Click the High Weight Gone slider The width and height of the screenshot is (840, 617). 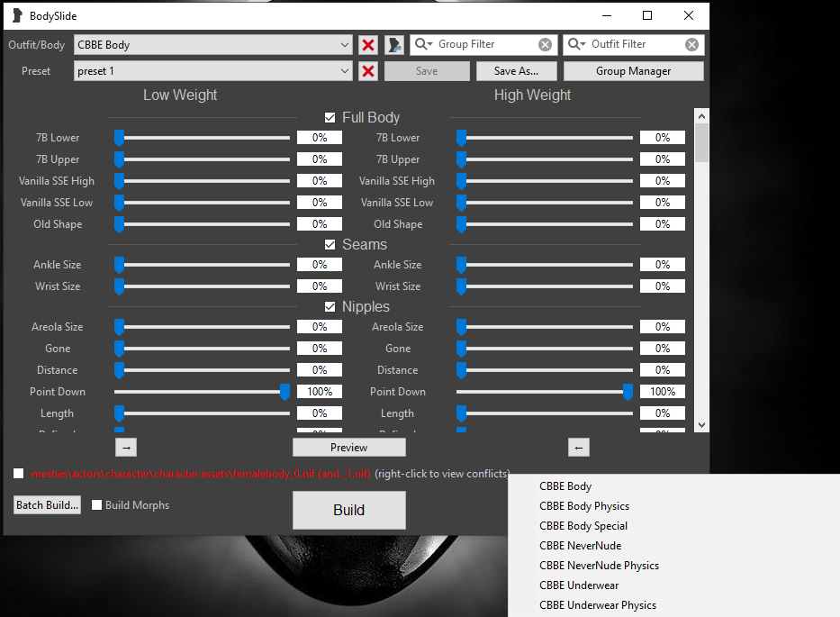545,349
